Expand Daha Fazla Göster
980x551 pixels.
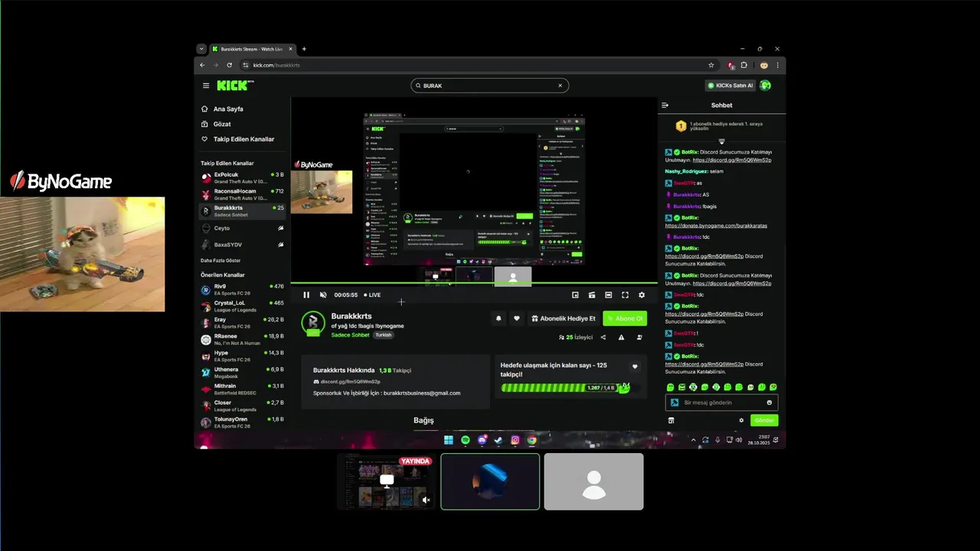pos(220,260)
